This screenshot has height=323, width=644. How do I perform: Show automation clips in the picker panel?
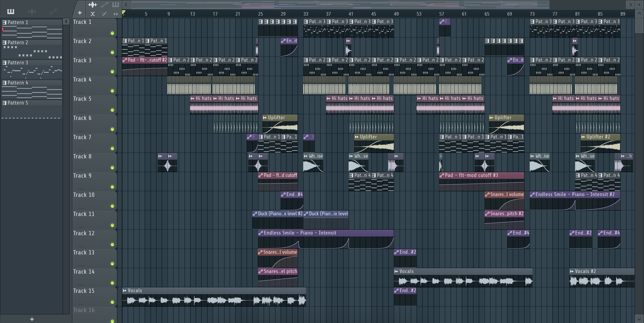[x=53, y=11]
